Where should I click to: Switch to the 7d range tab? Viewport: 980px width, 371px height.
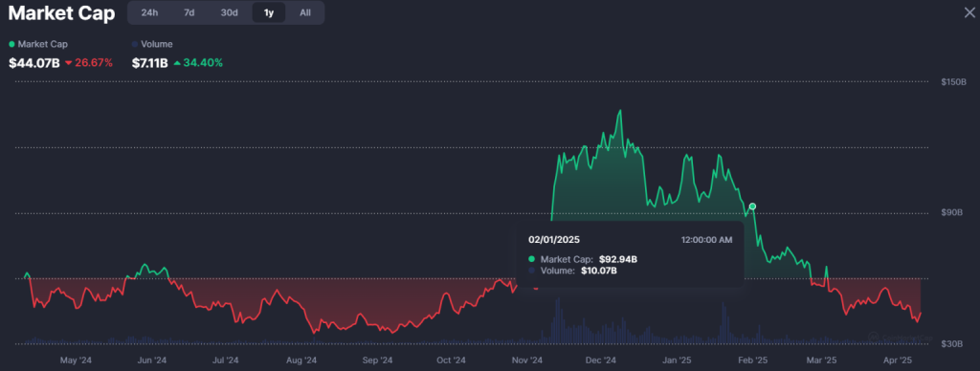(x=189, y=12)
